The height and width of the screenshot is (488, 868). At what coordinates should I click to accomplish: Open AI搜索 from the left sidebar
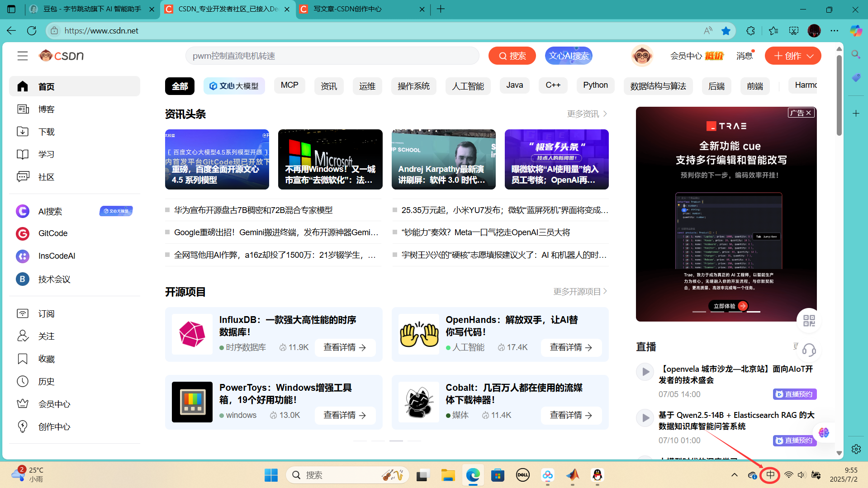pyautogui.click(x=49, y=211)
